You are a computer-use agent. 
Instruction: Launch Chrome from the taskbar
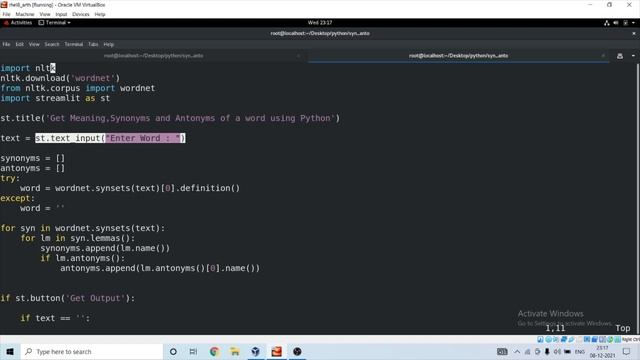coord(214,351)
